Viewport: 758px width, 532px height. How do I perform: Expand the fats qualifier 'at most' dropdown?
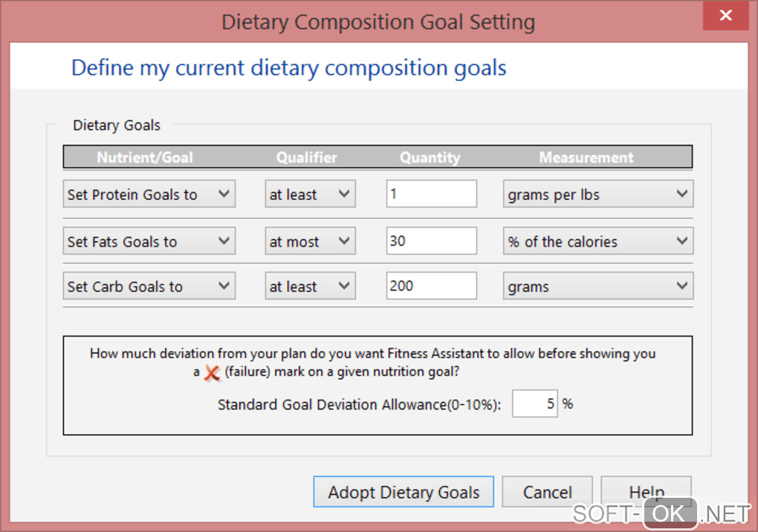pos(310,241)
